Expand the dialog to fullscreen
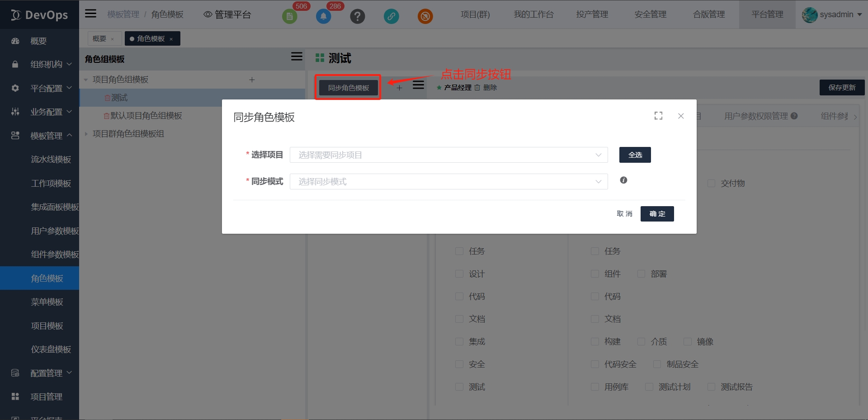 [658, 116]
